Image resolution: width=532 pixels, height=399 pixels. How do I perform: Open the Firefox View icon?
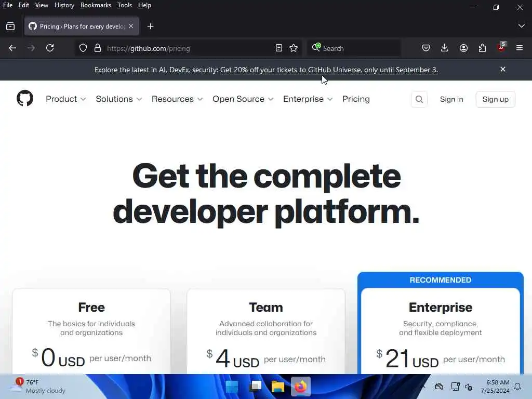[10, 26]
